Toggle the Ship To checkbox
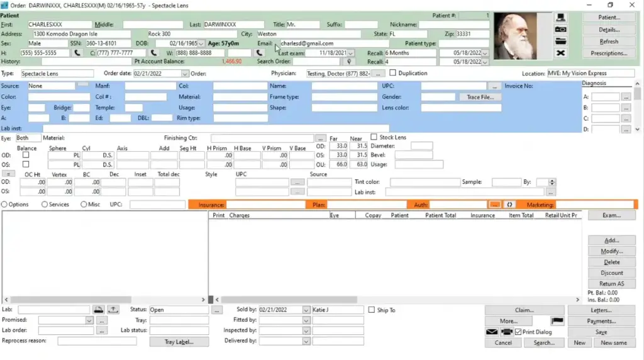 click(371, 310)
